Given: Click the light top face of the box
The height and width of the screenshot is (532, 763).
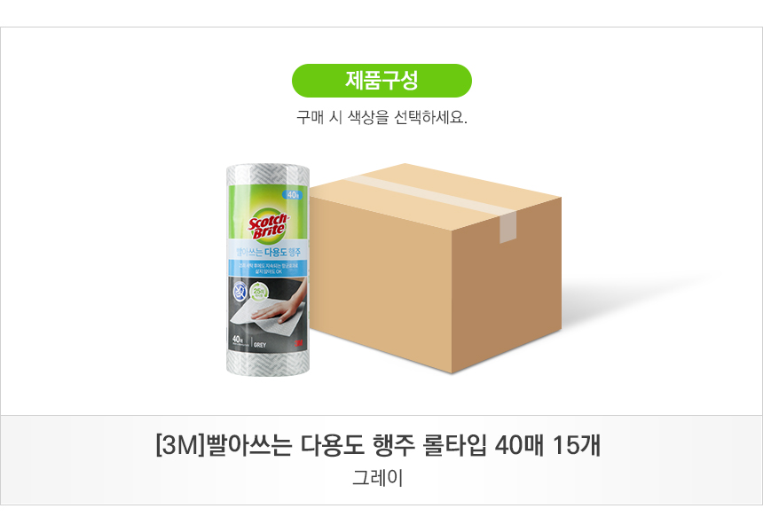Looking at the screenshot, I should click(435, 195).
